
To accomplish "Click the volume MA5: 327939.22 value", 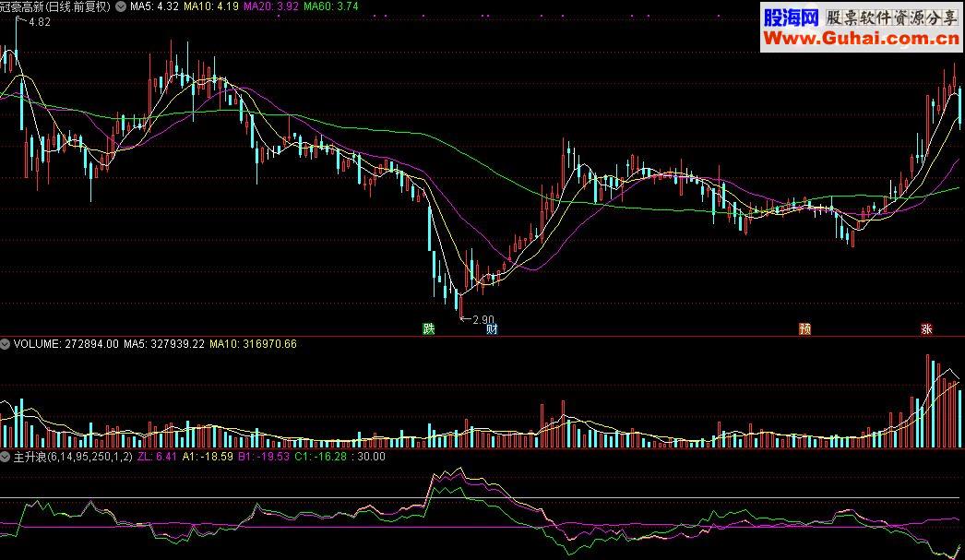I will 163,344.
